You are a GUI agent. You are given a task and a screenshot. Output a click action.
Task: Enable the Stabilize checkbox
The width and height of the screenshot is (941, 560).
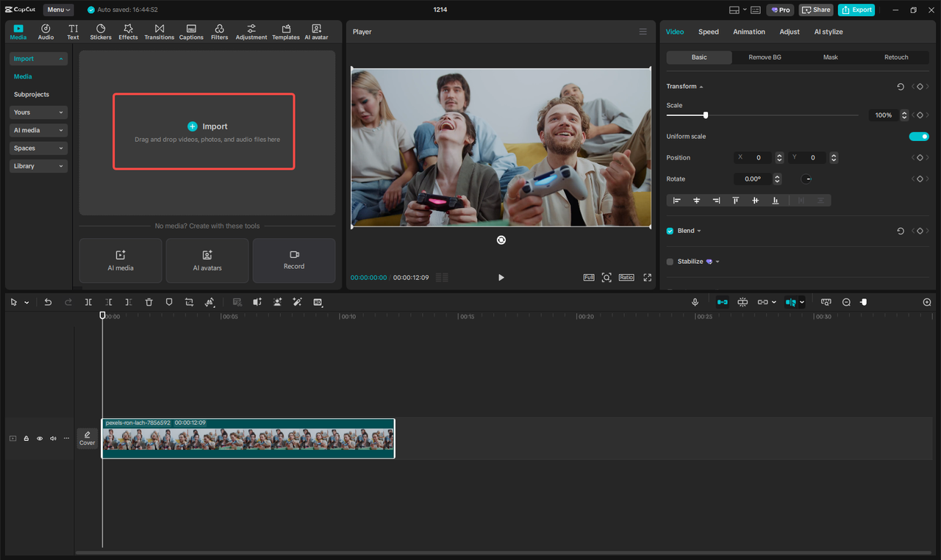coord(670,262)
